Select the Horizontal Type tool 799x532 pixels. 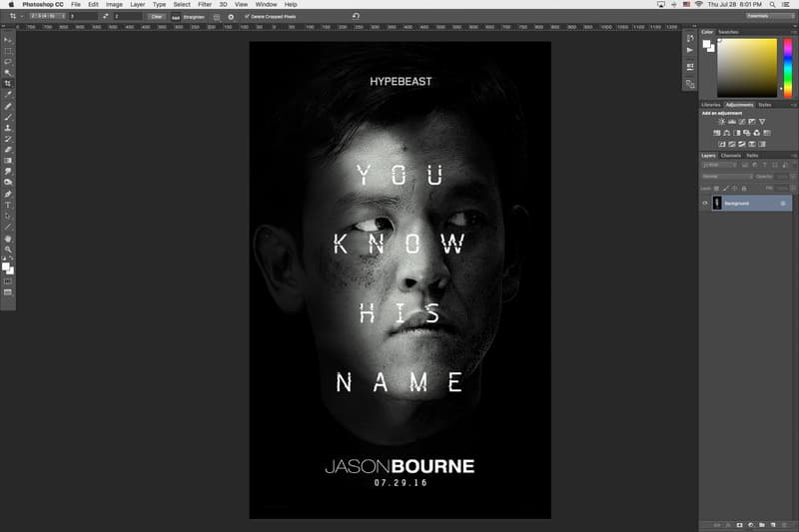pyautogui.click(x=8, y=206)
